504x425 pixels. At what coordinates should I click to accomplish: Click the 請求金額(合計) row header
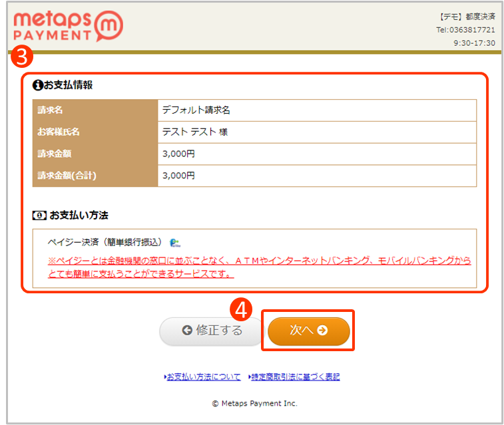click(x=95, y=176)
